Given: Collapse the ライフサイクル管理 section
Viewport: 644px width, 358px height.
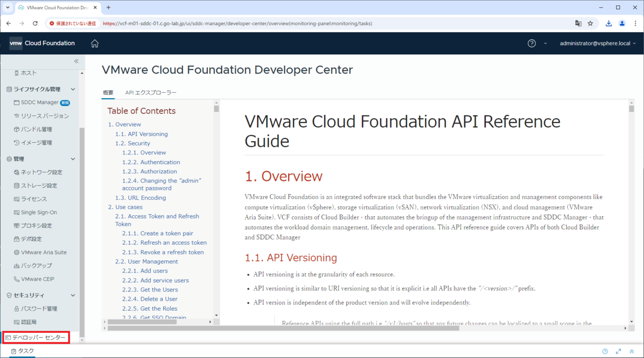Looking at the screenshot, I should (x=73, y=89).
